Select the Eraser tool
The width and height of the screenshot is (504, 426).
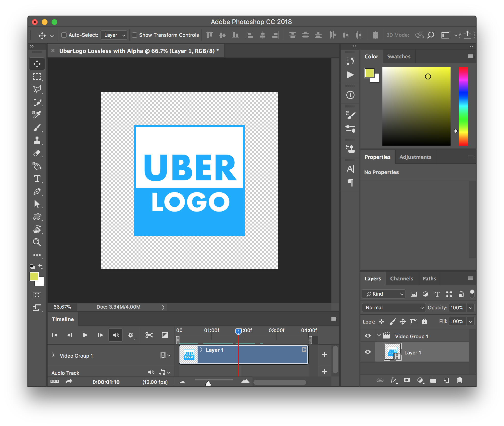(37, 153)
